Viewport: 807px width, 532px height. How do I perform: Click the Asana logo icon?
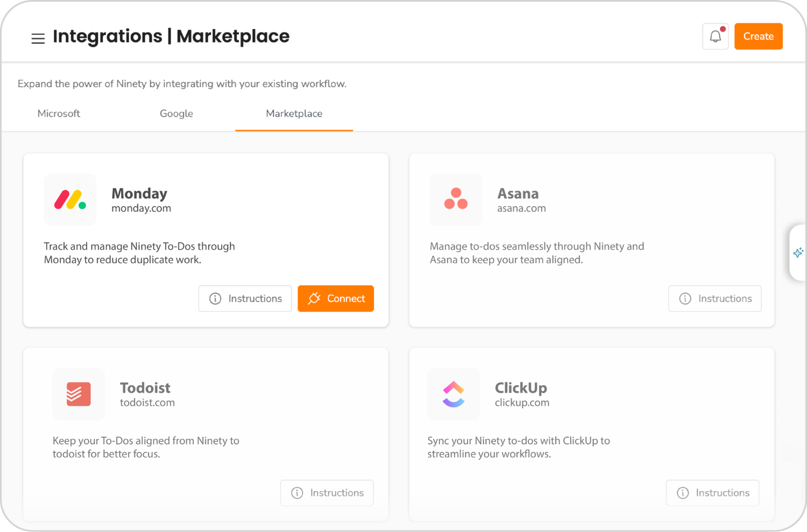455,200
